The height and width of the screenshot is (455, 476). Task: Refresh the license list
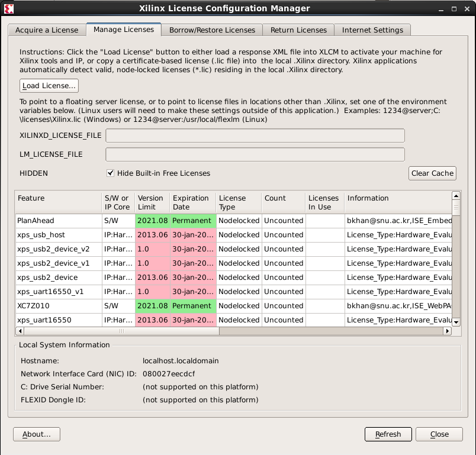coord(388,434)
